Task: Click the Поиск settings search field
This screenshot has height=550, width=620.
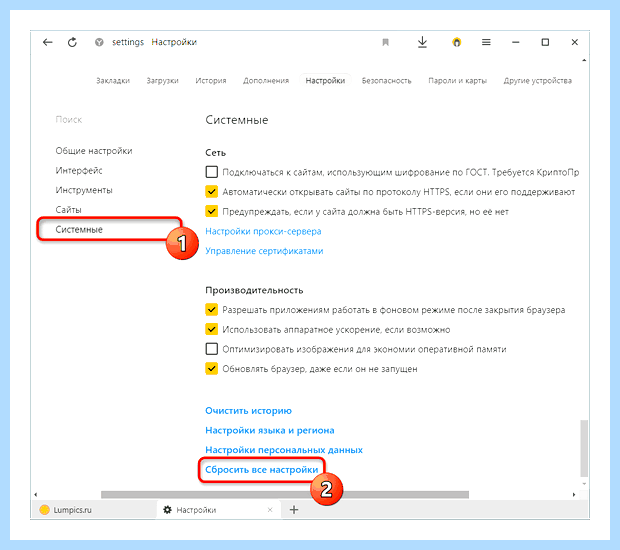Action: point(69,119)
